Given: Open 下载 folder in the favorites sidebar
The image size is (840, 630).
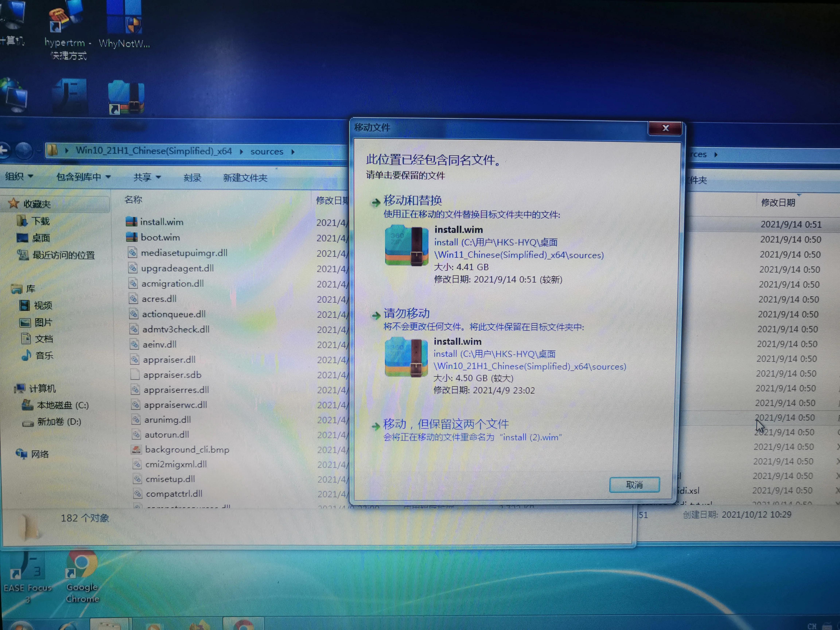Looking at the screenshot, I should click(x=42, y=221).
